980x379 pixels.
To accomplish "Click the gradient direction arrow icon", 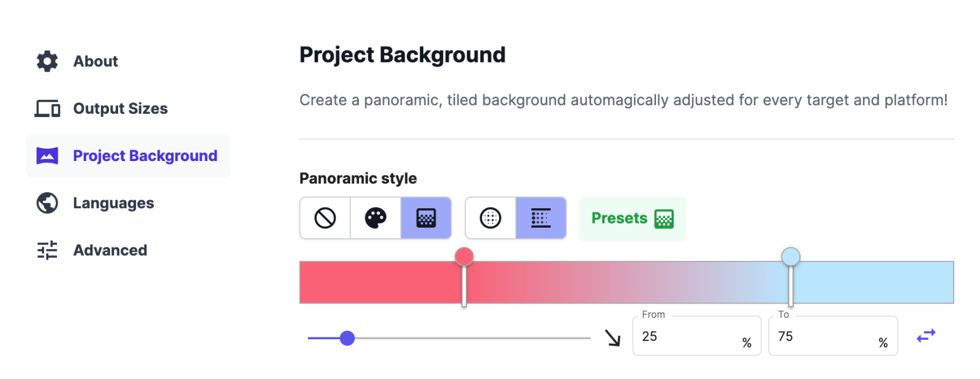I will [612, 337].
